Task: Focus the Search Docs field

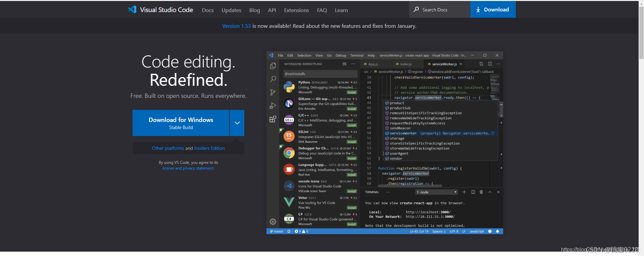Action: pos(440,9)
